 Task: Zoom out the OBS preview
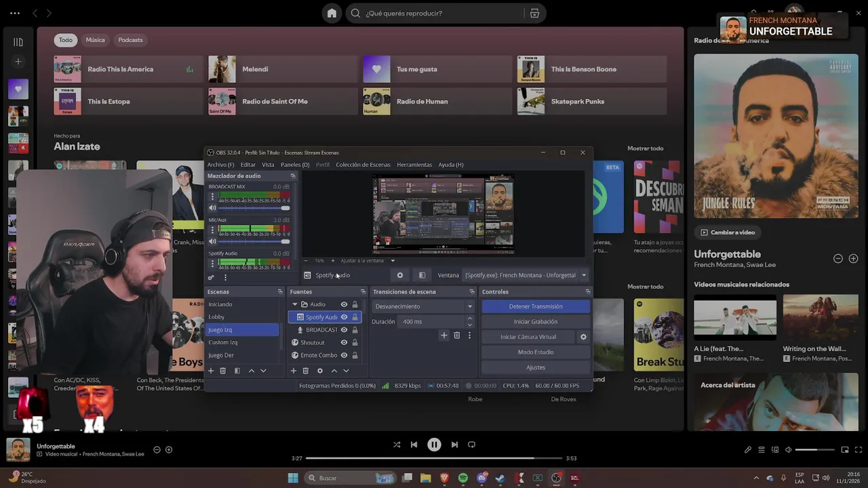tap(306, 260)
